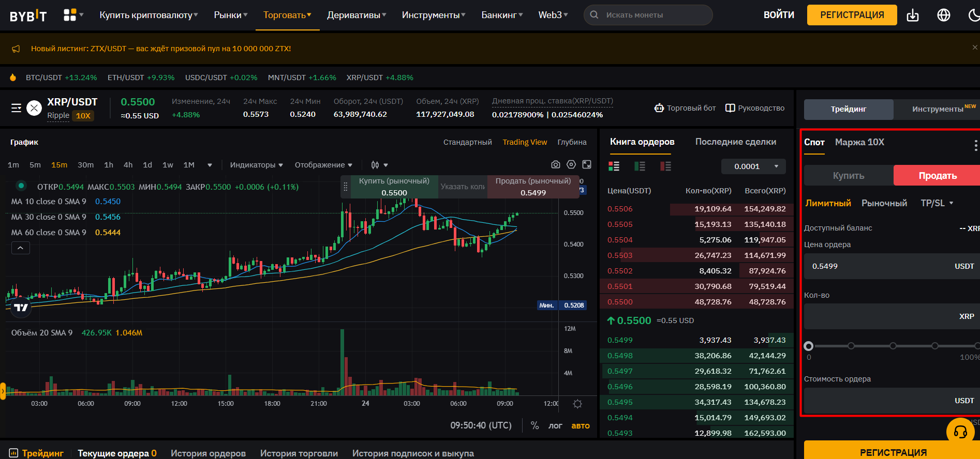Viewport: 980px width, 459px height.
Task: Open the Derivatives menu
Action: [357, 15]
